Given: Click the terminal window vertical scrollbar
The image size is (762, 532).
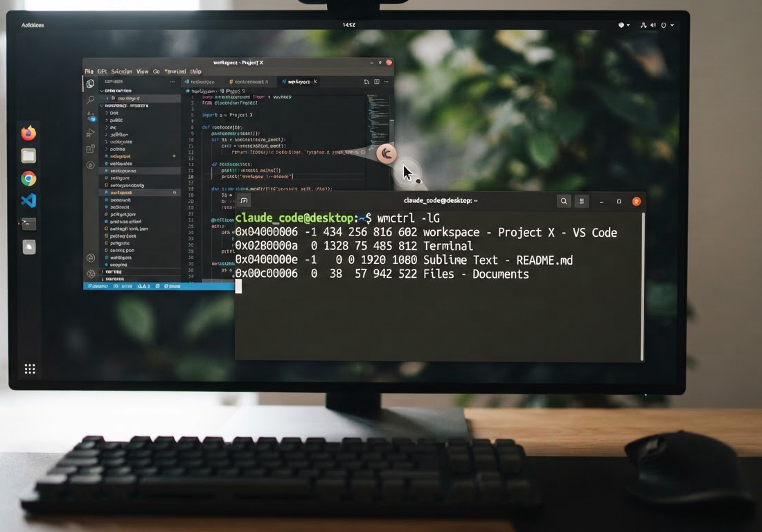Looking at the screenshot, I should pos(643,286).
